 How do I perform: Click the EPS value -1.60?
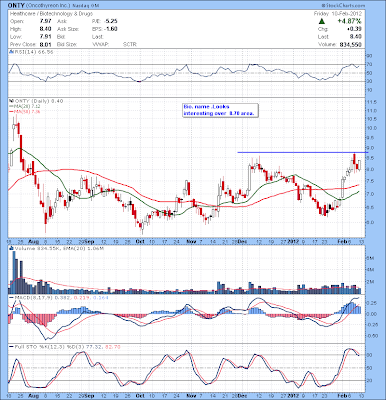coord(110,29)
